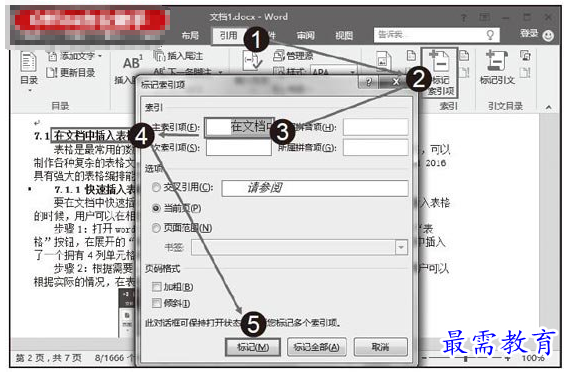Switch to the 引用 ribbon tab
The width and height of the screenshot is (564, 374).
pyautogui.click(x=229, y=35)
